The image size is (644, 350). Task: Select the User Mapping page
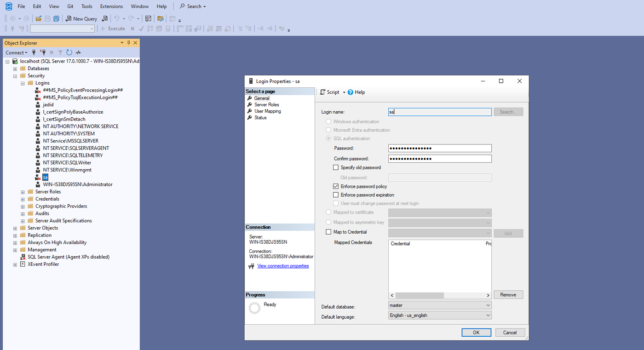point(267,111)
